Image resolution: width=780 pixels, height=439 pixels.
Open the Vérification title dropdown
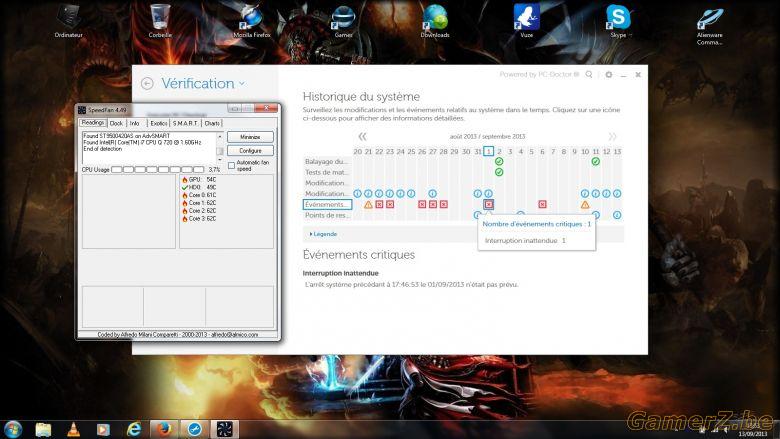242,84
